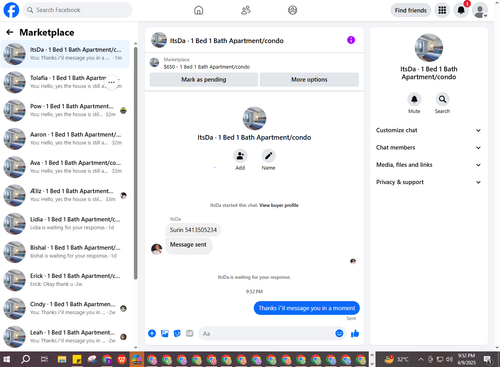Screen dimensions: 500x367
Task: Open the Notifications bell
Action: (461, 10)
